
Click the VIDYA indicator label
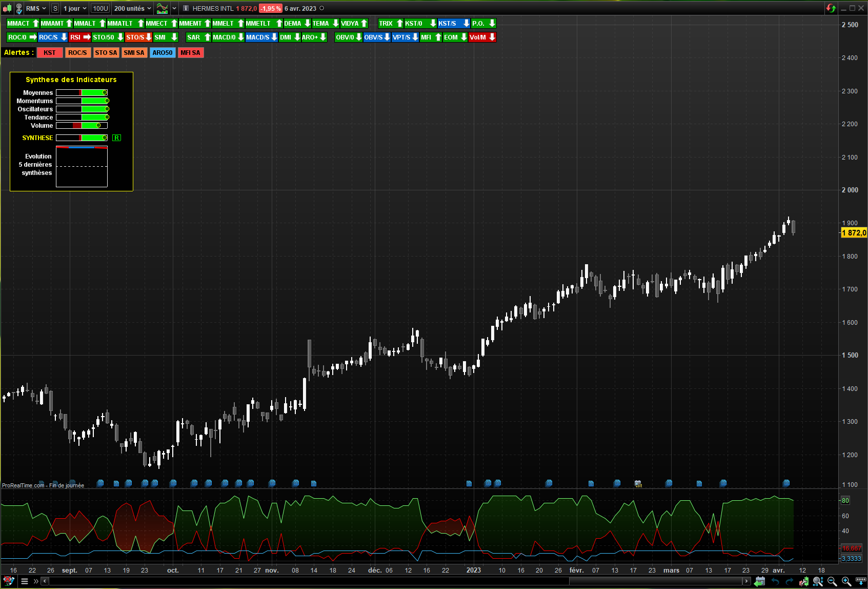[354, 23]
